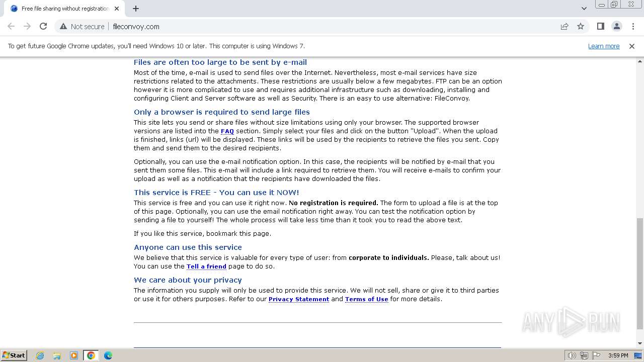Image resolution: width=644 pixels, height=362 pixels.
Task: Click heading 'Anyone can use this service'
Action: (188, 247)
